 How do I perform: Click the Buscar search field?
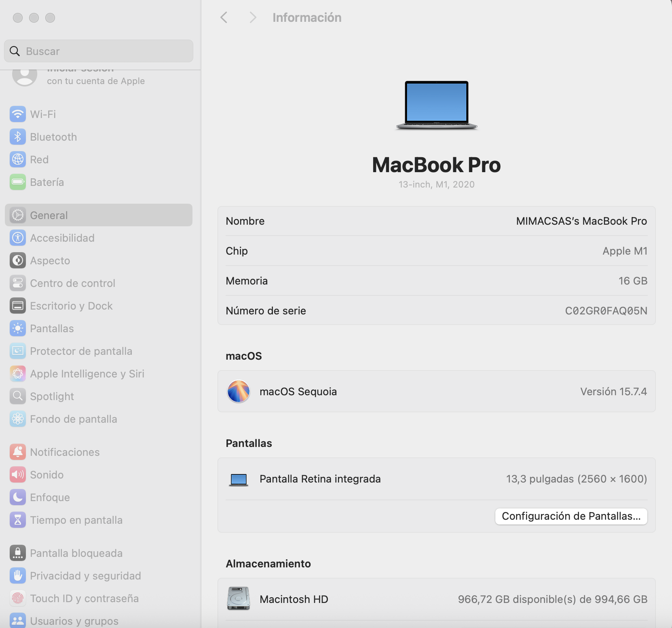coord(99,51)
